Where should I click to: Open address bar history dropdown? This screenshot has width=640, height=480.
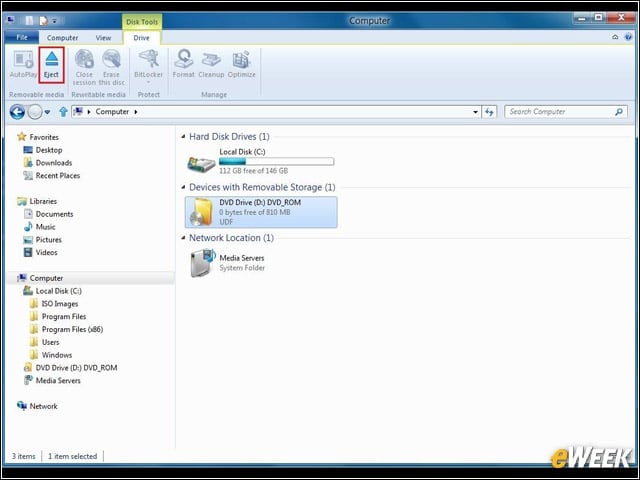[x=475, y=112]
